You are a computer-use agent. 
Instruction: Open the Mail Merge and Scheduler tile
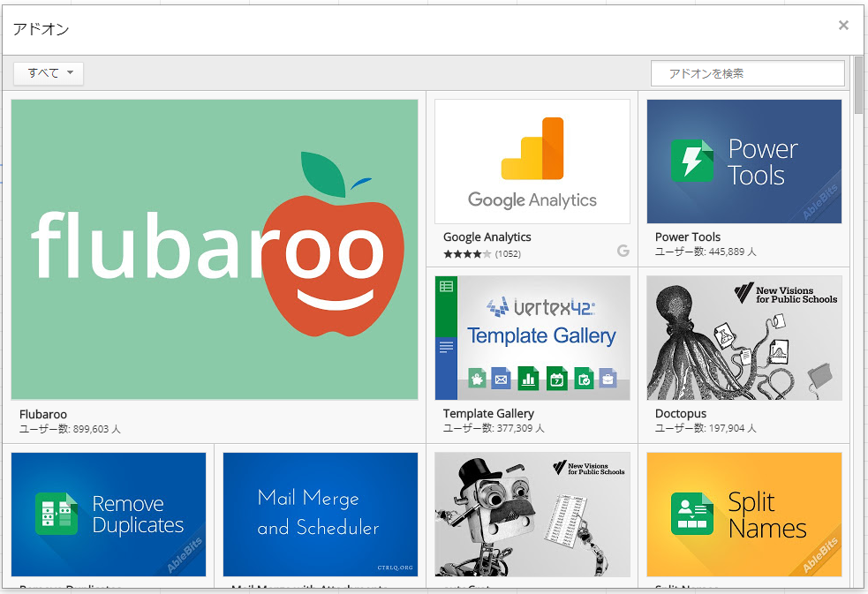(321, 515)
